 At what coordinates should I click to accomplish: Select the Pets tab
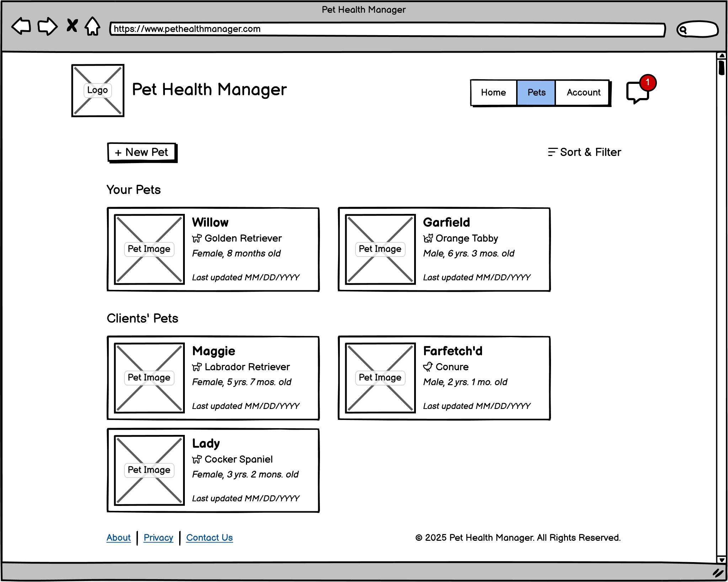click(536, 93)
